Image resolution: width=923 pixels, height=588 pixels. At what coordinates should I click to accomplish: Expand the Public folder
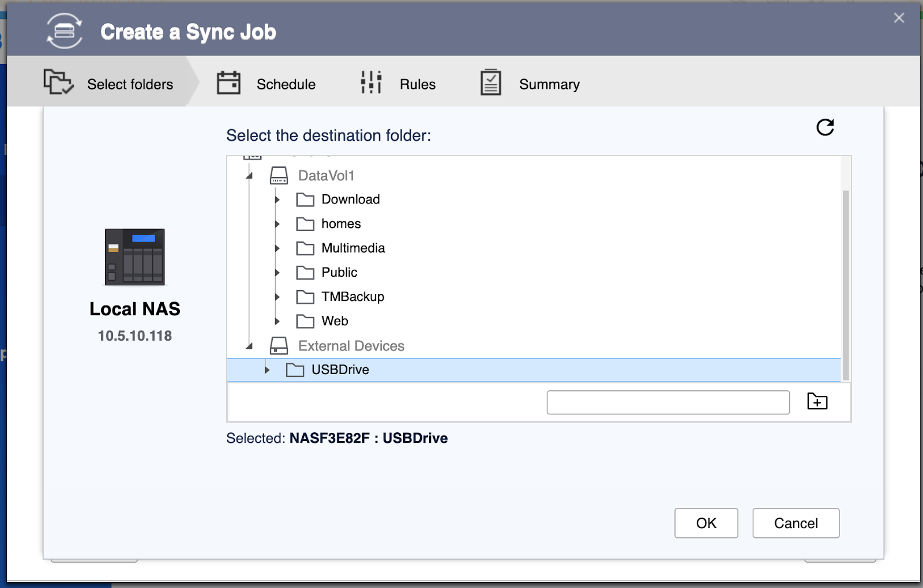point(277,272)
